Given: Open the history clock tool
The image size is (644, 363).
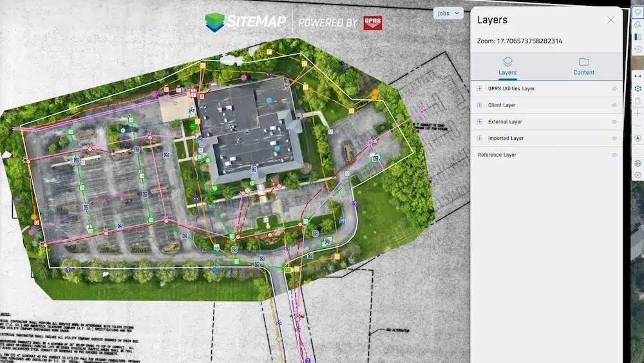Looking at the screenshot, I should 638,50.
